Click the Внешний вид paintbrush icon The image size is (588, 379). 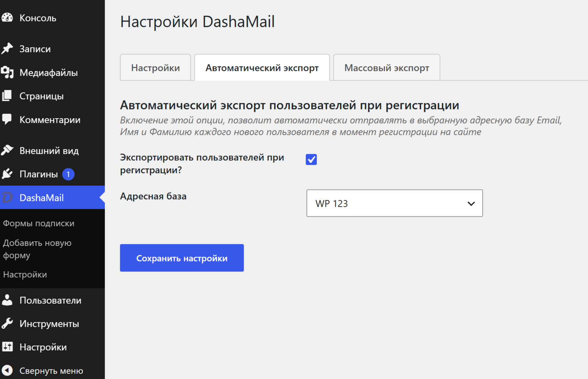[x=7, y=150]
